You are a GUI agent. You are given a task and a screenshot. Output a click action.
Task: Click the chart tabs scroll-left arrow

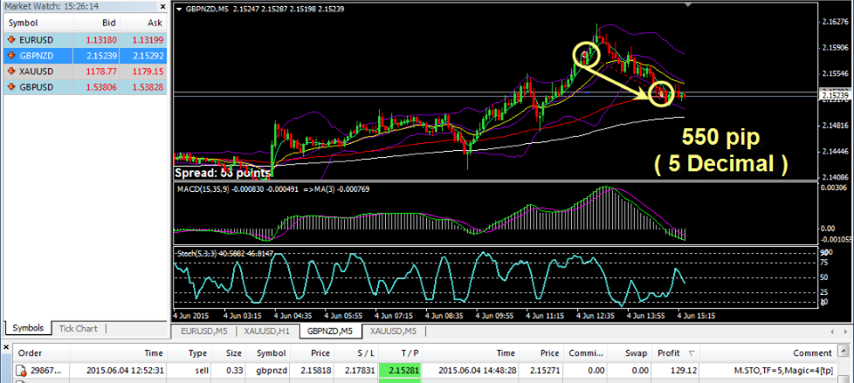[831, 331]
